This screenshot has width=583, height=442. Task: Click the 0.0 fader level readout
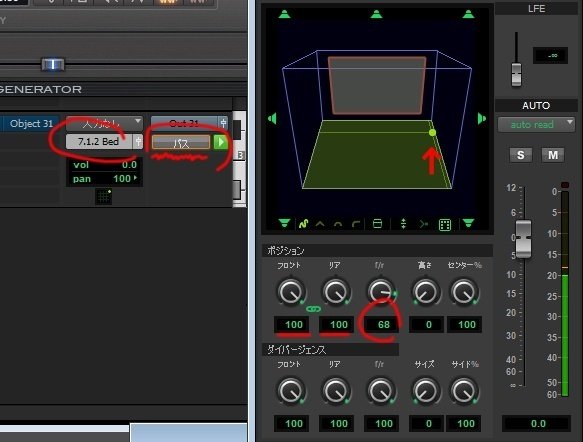536,423
